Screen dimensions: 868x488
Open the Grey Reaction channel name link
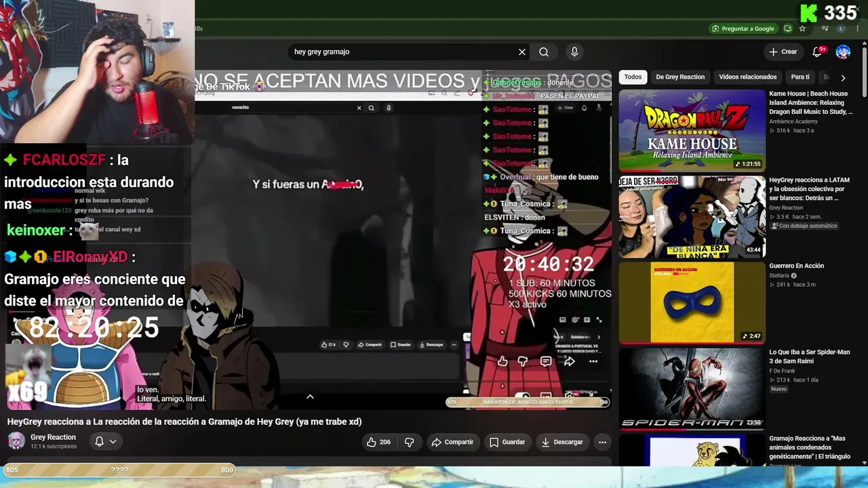tap(53, 437)
